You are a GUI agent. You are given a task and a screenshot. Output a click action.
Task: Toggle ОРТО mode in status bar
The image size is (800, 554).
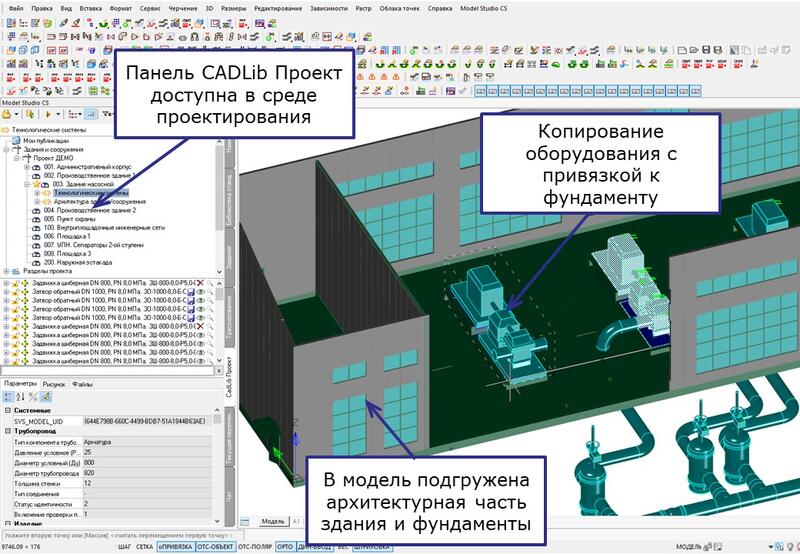pyautogui.click(x=284, y=547)
